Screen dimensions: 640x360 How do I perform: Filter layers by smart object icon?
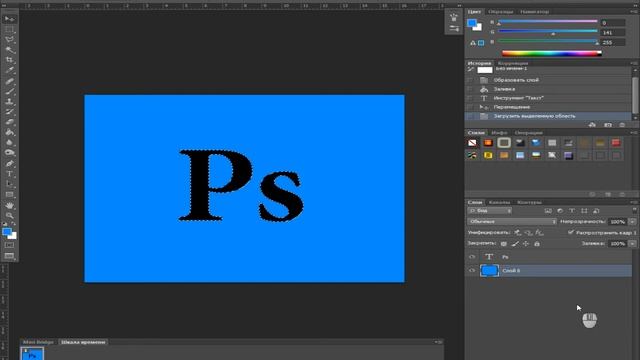(x=596, y=211)
